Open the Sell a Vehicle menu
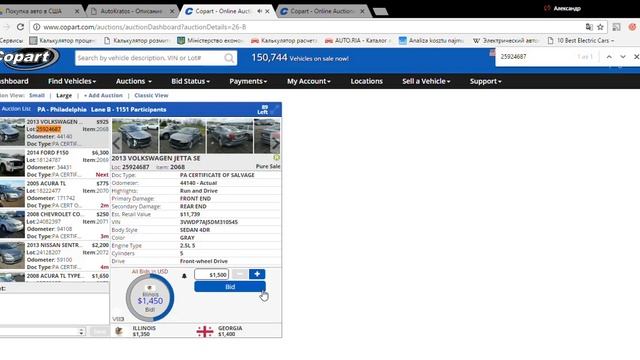Image resolution: width=640 pixels, height=360 pixels. tap(426, 81)
